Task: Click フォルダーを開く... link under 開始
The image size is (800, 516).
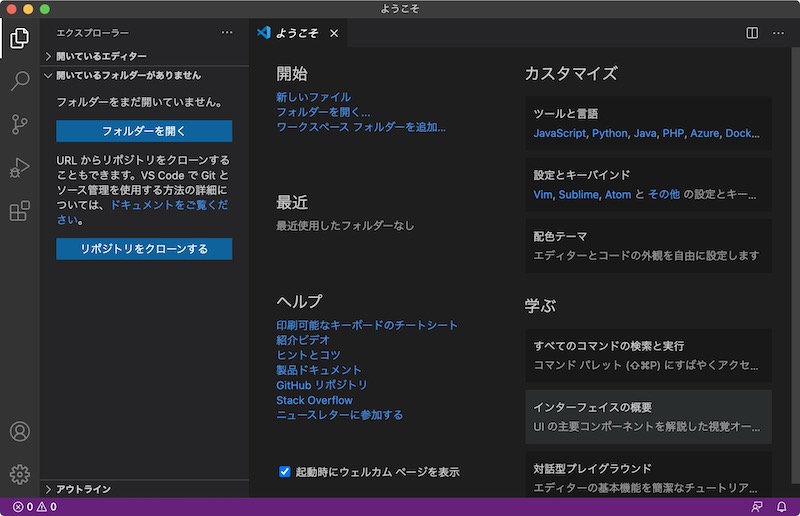Action: [x=323, y=112]
